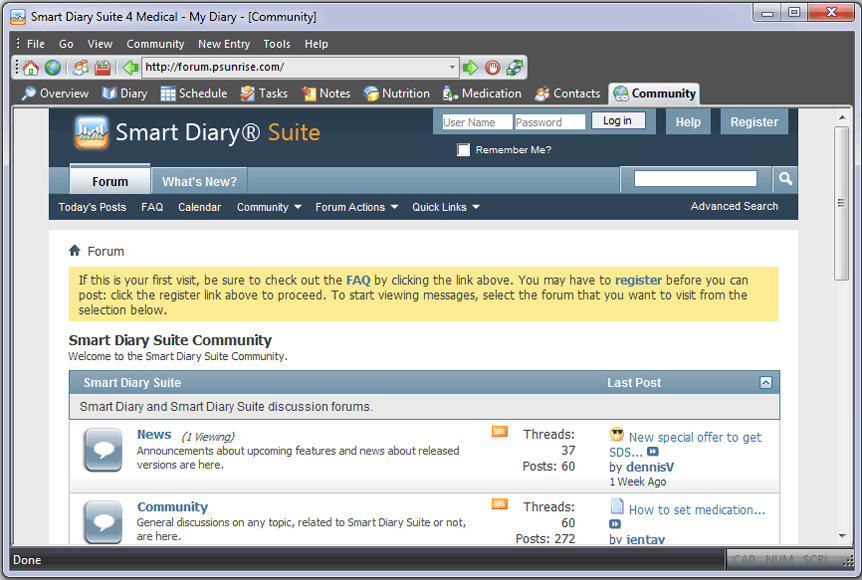This screenshot has width=862, height=580.
Task: Click the Home icon in browser toolbar
Action: pos(31,68)
